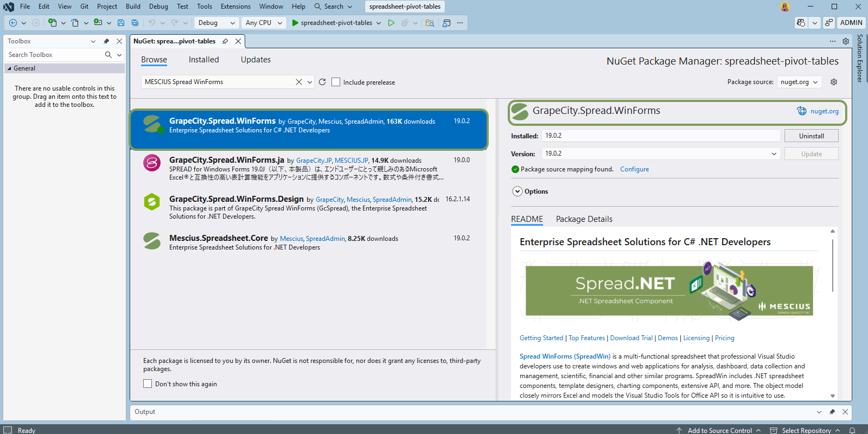Refresh the NuGet package list
The image size is (868, 434).
[322, 82]
